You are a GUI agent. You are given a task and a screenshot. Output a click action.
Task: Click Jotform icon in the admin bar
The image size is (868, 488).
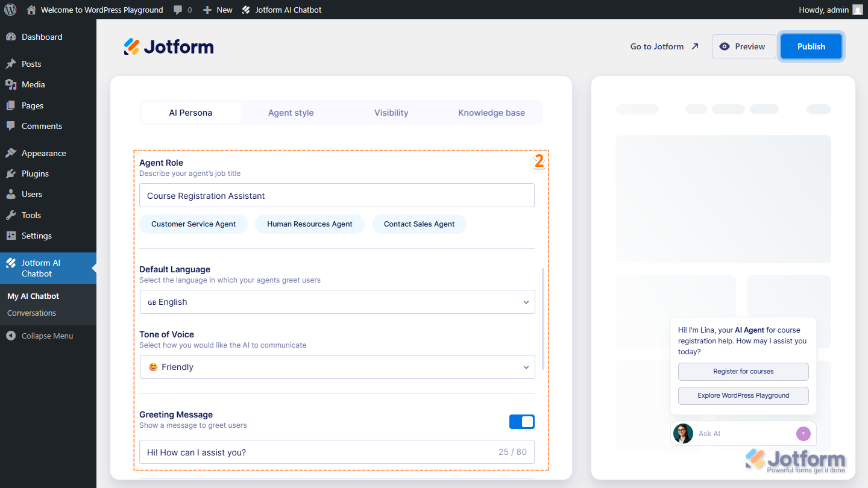click(x=246, y=10)
